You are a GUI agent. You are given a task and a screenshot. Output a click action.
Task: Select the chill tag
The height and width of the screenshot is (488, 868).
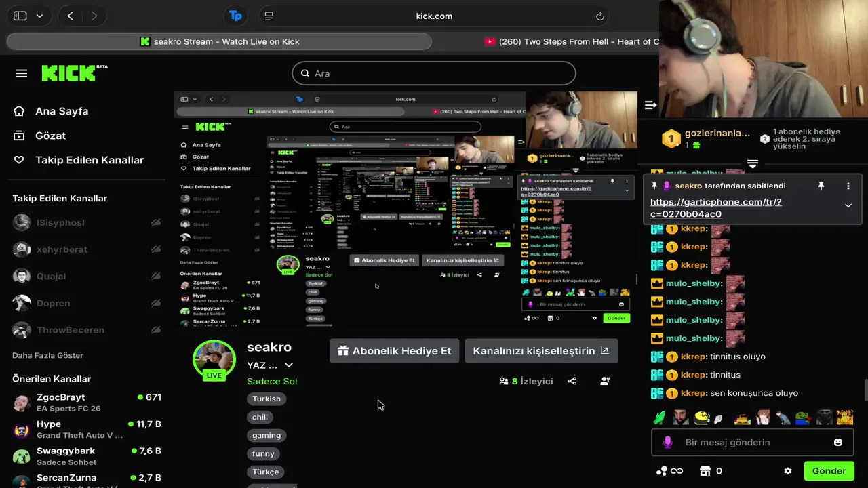[x=260, y=417]
